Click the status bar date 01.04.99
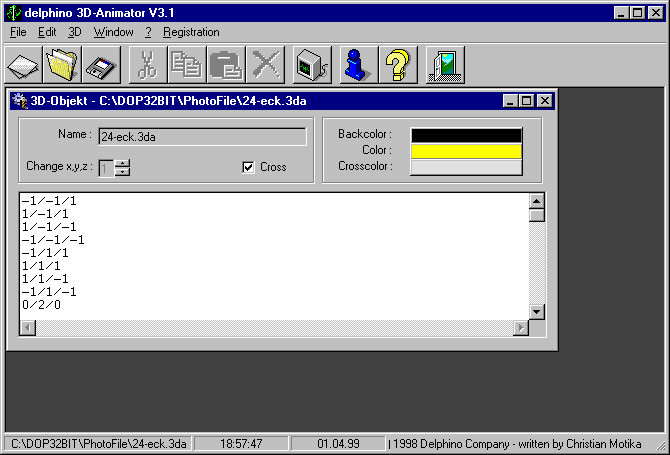This screenshot has height=455, width=670. point(338,444)
